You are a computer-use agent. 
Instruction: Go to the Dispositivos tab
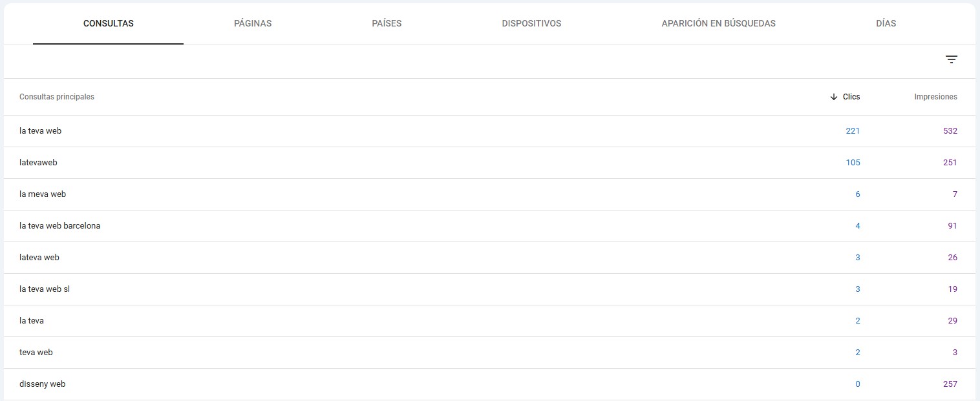click(x=531, y=23)
